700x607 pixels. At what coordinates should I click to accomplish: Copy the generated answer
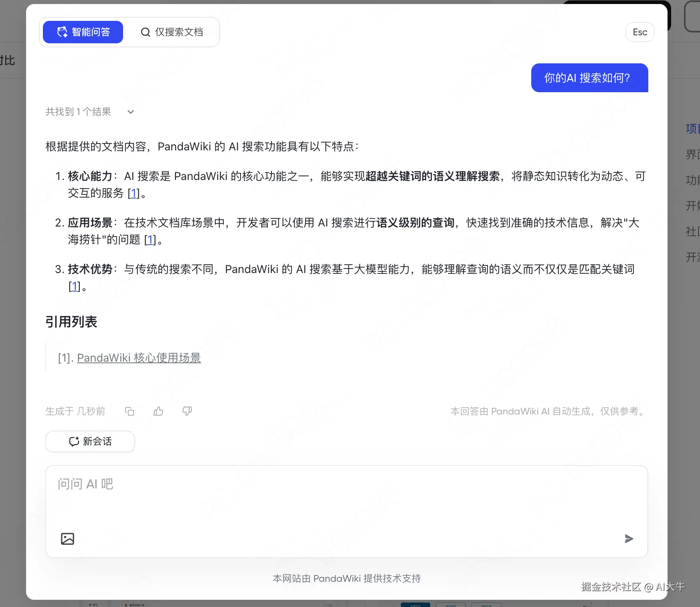129,411
